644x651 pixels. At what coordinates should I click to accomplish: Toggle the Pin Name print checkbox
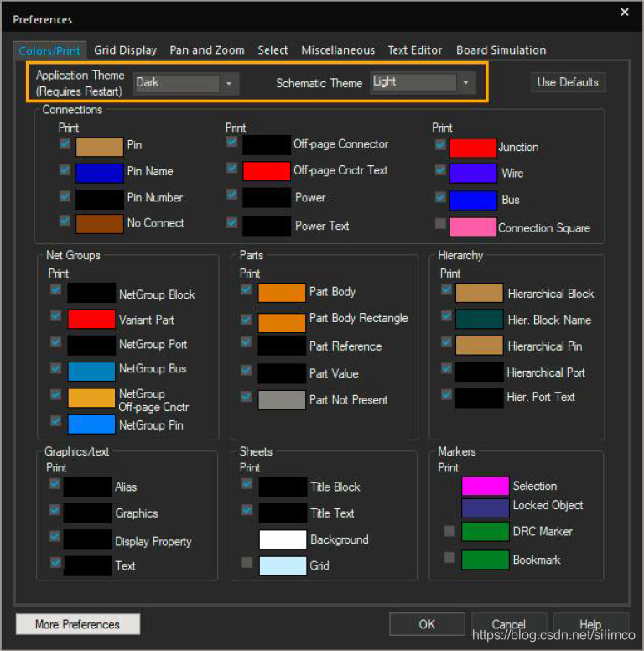65,169
